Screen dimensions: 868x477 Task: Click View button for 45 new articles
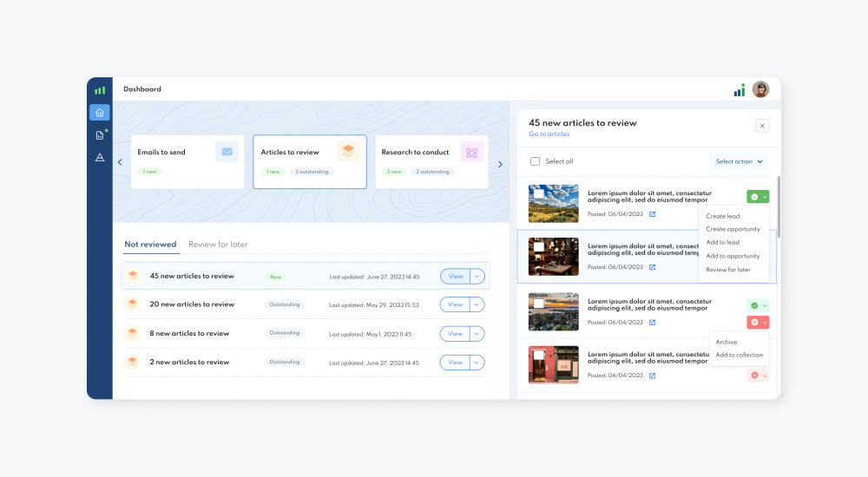(456, 276)
